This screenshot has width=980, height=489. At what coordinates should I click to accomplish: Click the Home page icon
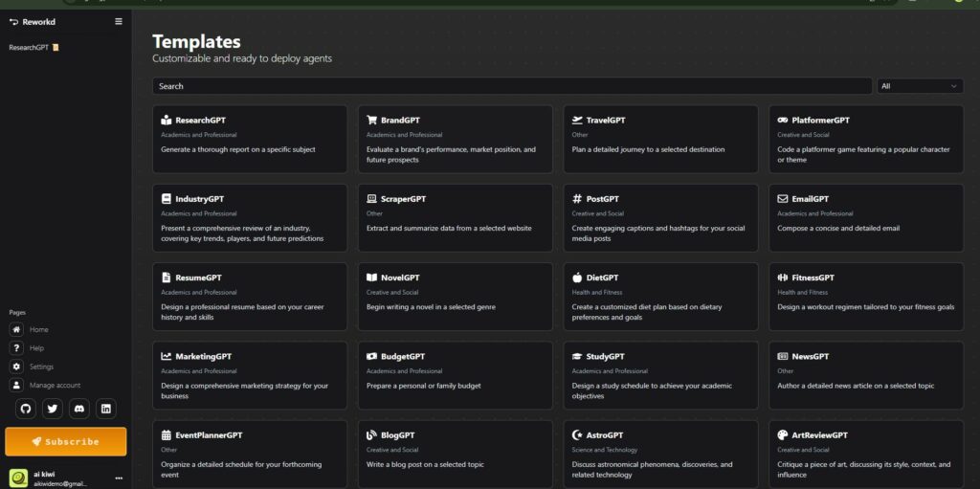(x=17, y=329)
